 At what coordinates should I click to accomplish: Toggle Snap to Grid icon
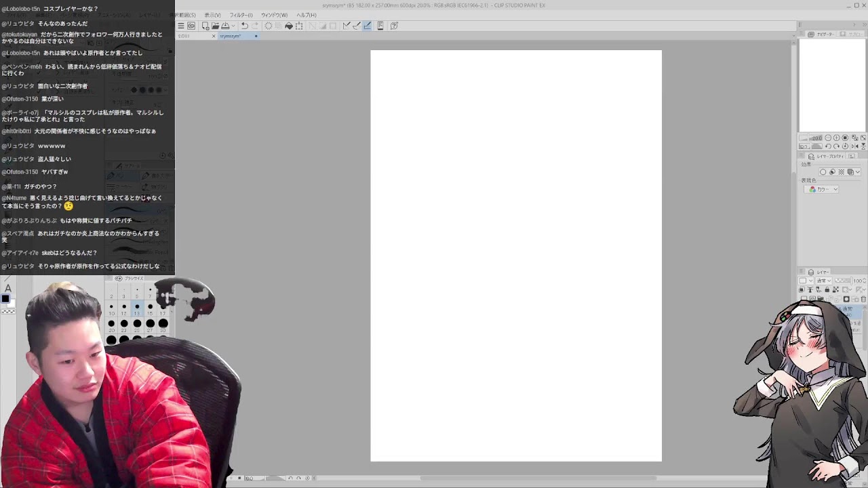367,26
